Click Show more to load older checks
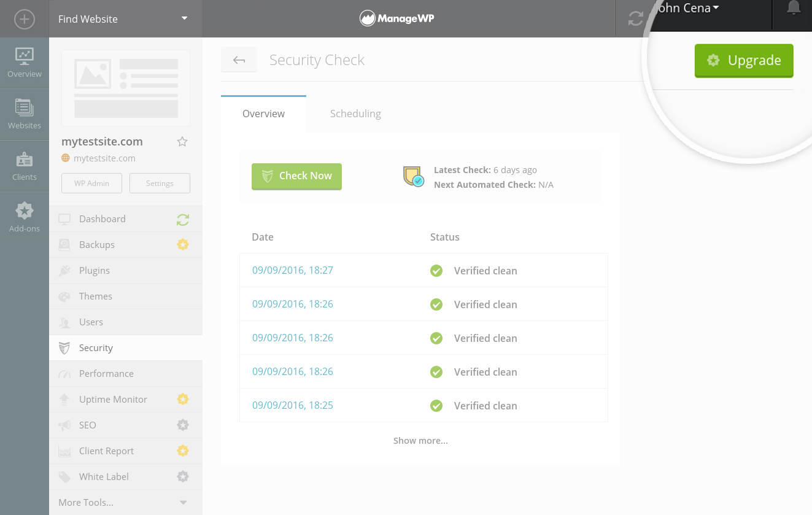 coord(420,441)
